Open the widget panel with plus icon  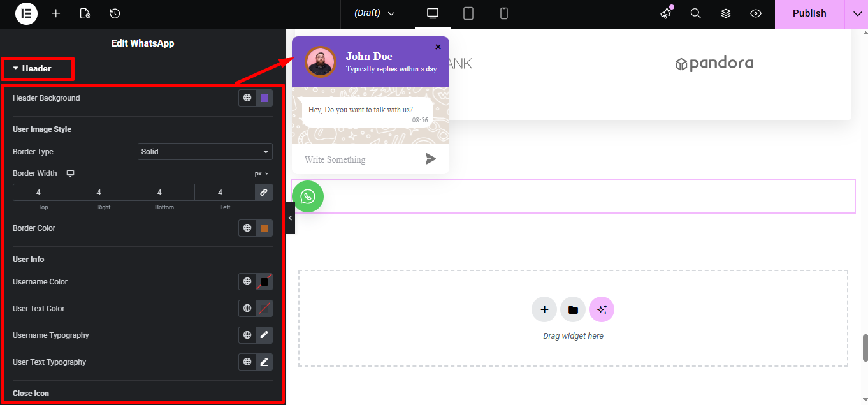[56, 13]
